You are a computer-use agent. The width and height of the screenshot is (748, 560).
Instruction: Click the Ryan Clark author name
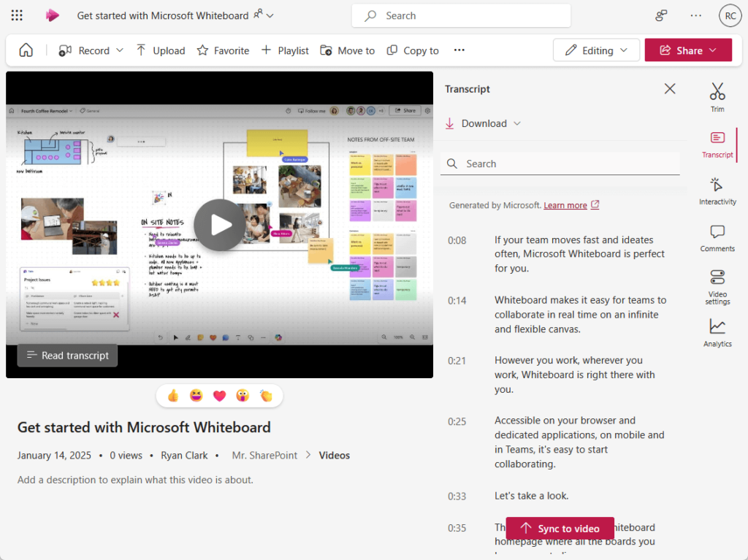184,456
